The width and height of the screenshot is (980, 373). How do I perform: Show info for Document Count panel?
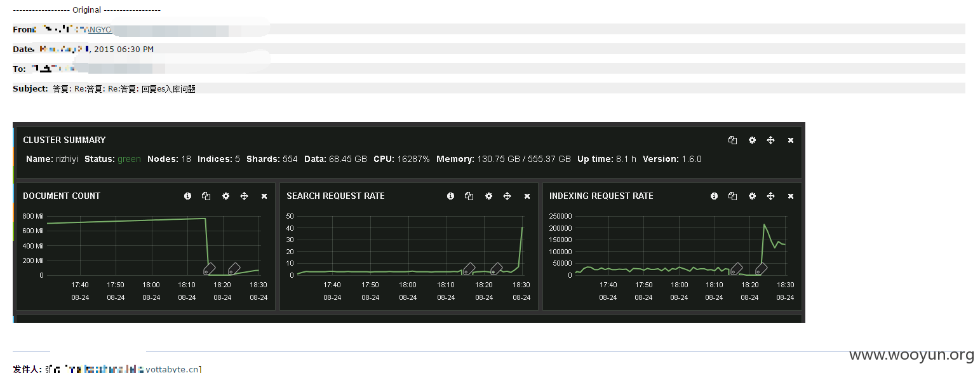[187, 196]
